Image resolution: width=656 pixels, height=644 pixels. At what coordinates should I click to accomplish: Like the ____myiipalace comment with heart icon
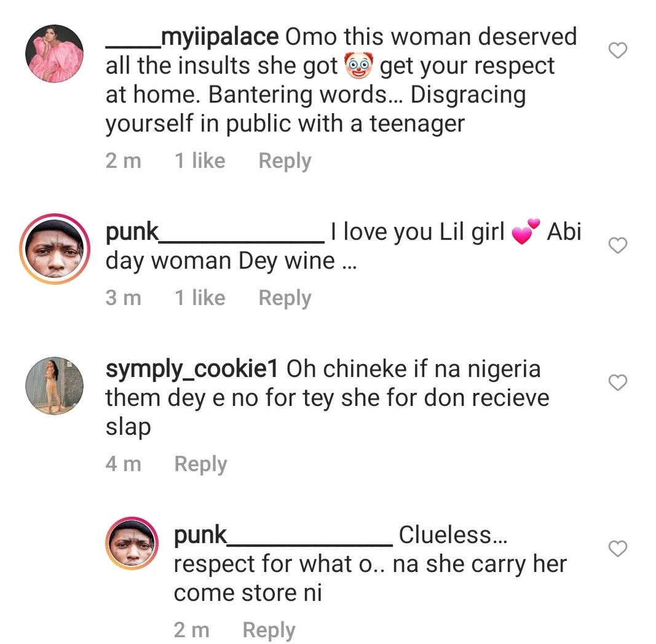[x=617, y=51]
